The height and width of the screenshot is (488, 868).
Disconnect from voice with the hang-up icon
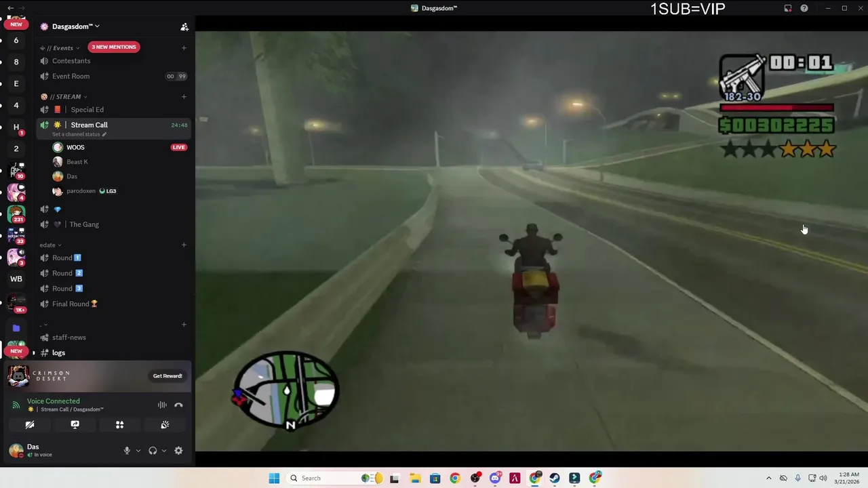(178, 405)
